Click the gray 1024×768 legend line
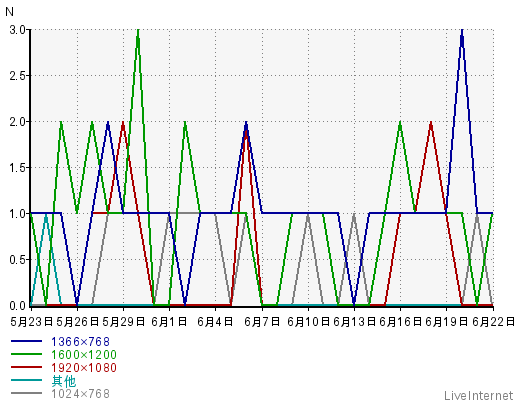This screenshot has height=405, width=520. pyautogui.click(x=26, y=393)
